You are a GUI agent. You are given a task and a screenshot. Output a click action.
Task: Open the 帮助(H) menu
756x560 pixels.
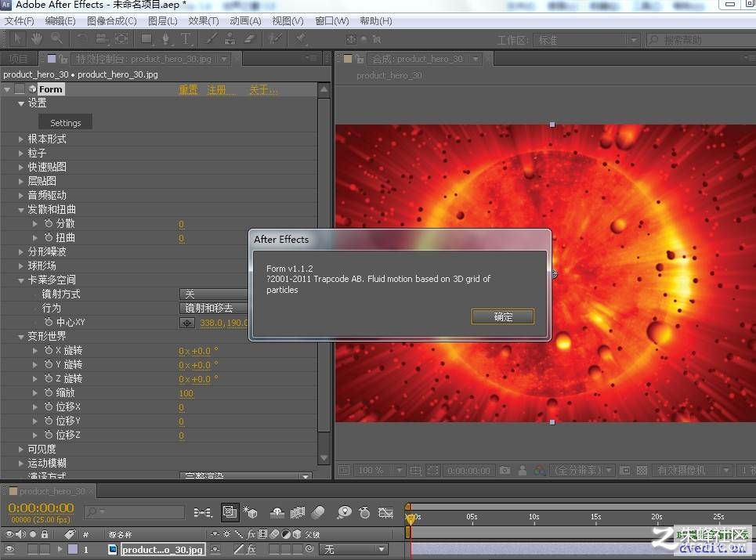(x=375, y=20)
